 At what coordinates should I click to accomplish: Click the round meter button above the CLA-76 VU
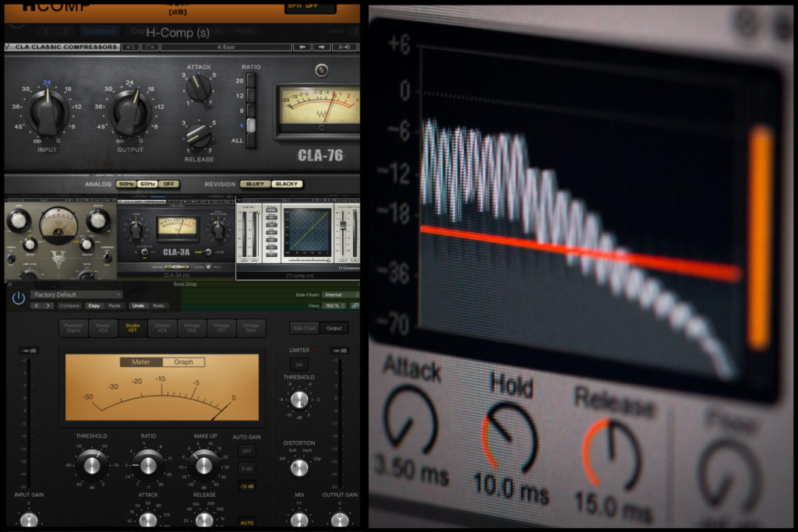pos(321,70)
